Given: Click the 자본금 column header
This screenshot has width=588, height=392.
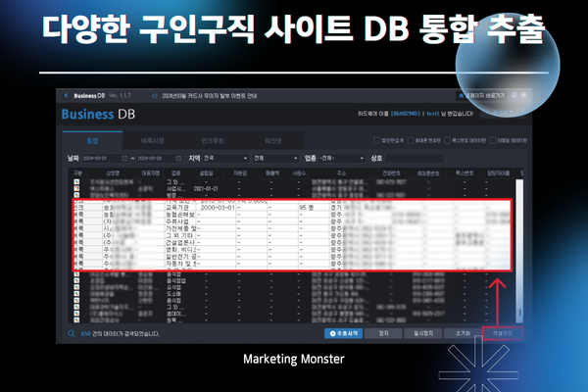Looking at the screenshot, I should [x=240, y=173].
